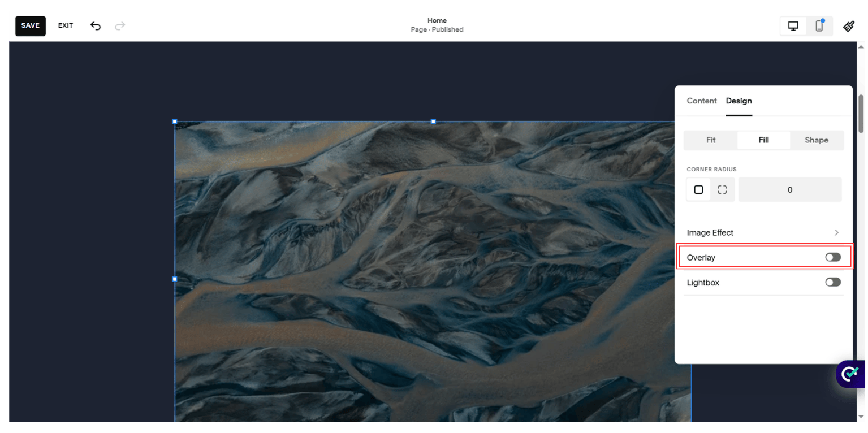
Task: Click the redo arrow icon
Action: pos(120,25)
